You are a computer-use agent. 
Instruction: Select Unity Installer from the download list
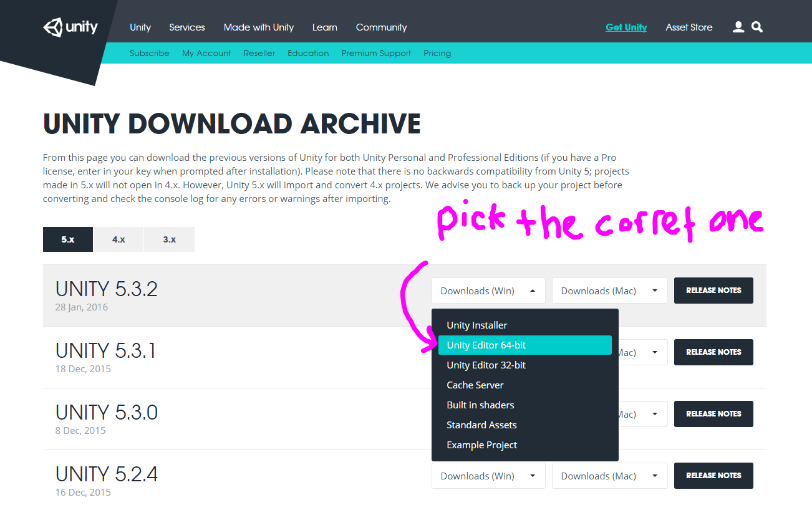[x=476, y=325]
